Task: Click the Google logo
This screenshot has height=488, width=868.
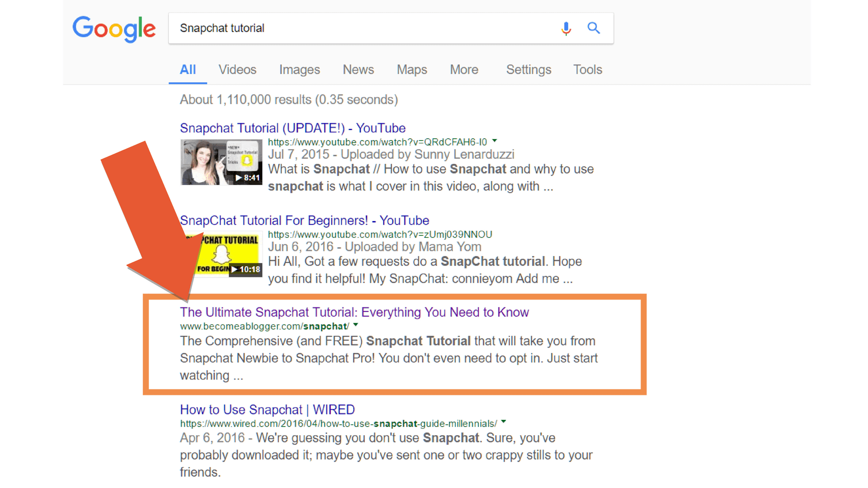Action: (x=114, y=29)
